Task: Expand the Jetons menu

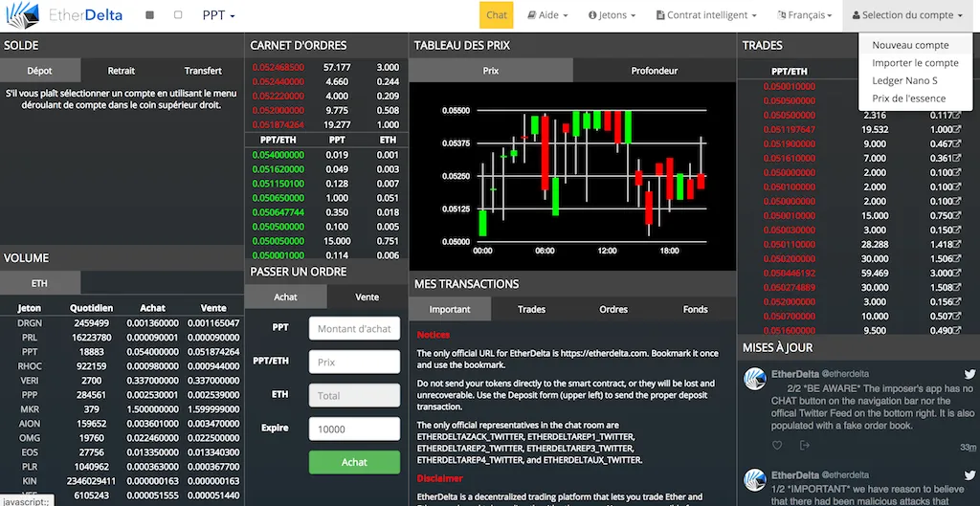Action: point(612,15)
